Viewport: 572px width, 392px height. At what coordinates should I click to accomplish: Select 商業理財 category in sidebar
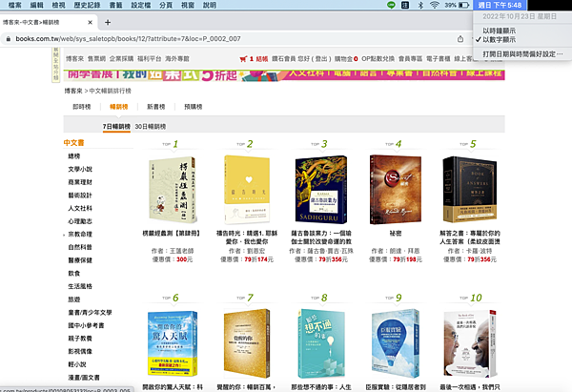[80, 182]
